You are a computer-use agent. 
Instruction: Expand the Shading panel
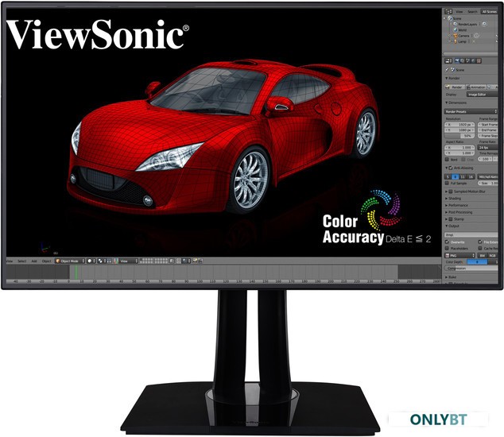447,199
